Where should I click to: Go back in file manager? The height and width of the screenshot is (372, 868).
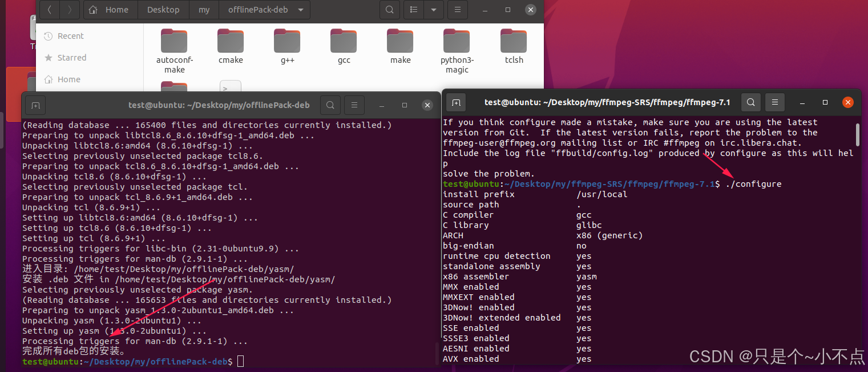tap(50, 10)
